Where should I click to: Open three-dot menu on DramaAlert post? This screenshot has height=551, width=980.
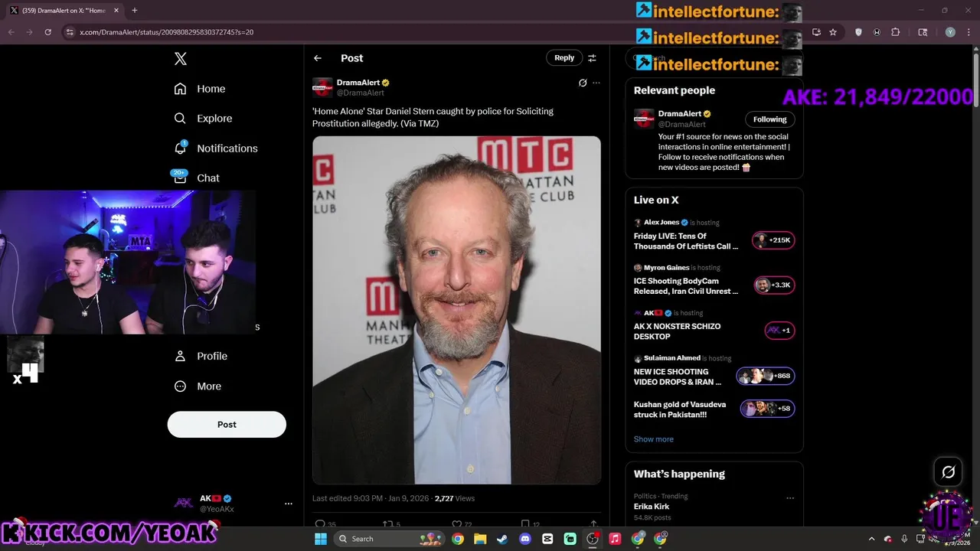click(596, 83)
